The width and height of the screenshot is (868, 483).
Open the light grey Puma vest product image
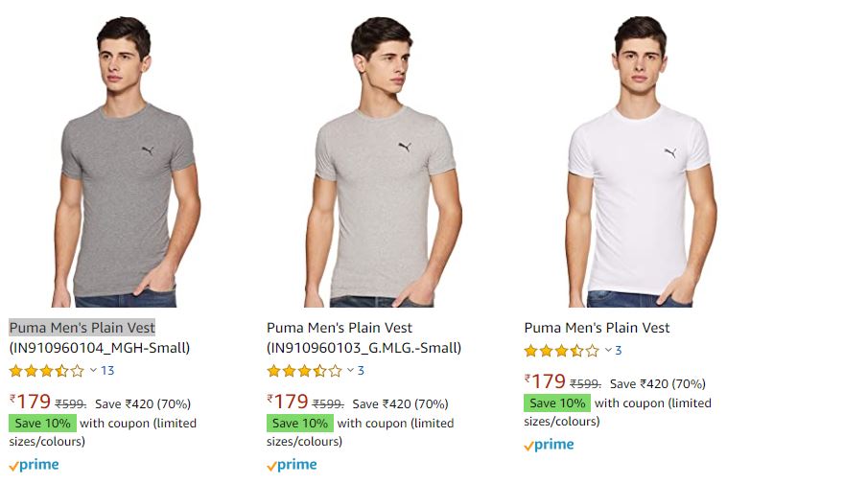(387, 161)
